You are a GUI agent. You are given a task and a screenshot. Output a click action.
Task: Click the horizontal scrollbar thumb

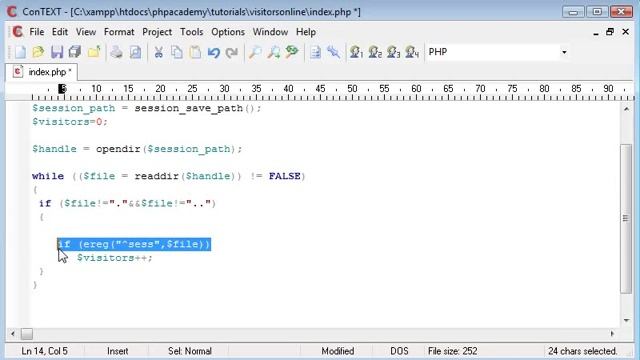tap(27, 334)
